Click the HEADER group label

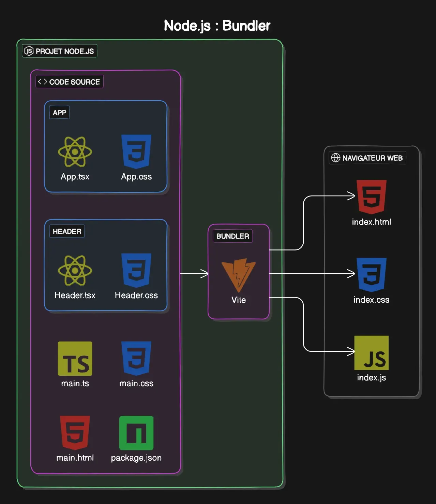click(67, 231)
